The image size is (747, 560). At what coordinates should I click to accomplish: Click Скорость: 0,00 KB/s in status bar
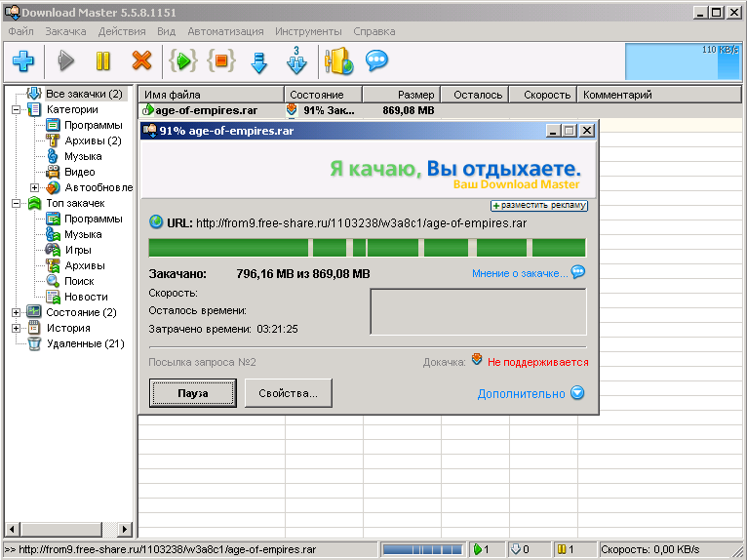coord(649,549)
